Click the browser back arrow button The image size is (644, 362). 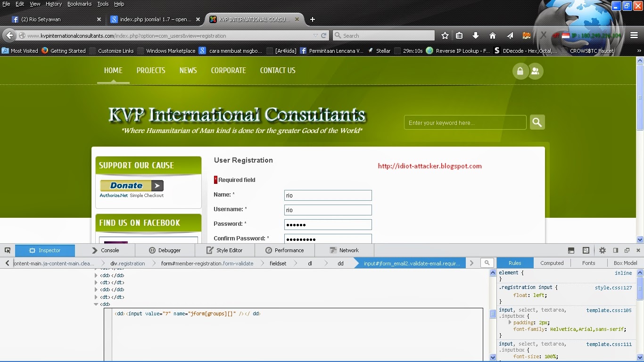tap(9, 35)
